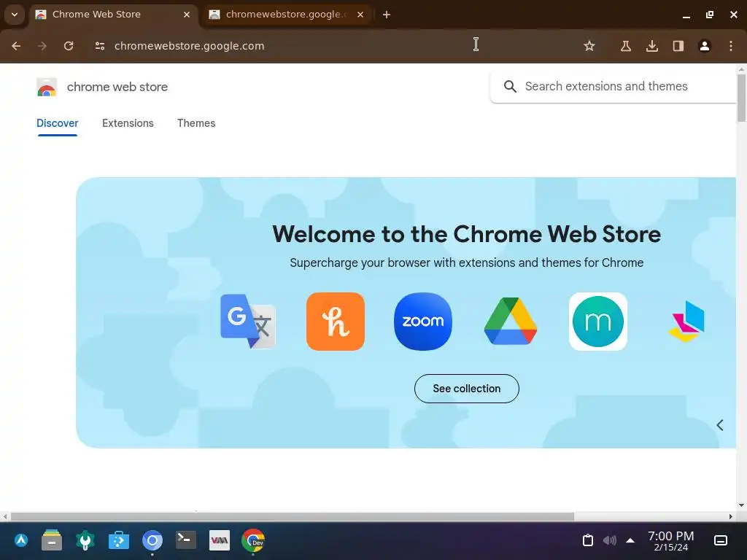This screenshot has width=747, height=560.
Task: Open the software store taskbar icon
Action: coord(119,540)
